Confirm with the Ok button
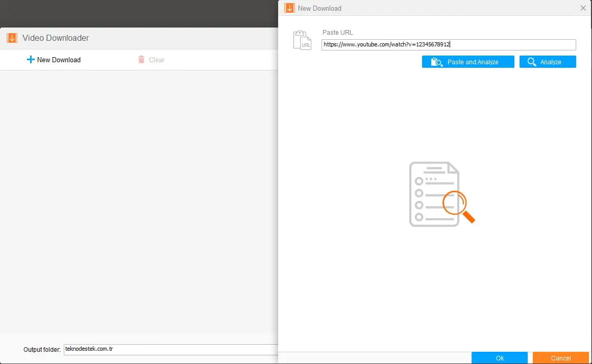The width and height of the screenshot is (592, 364). click(x=500, y=358)
